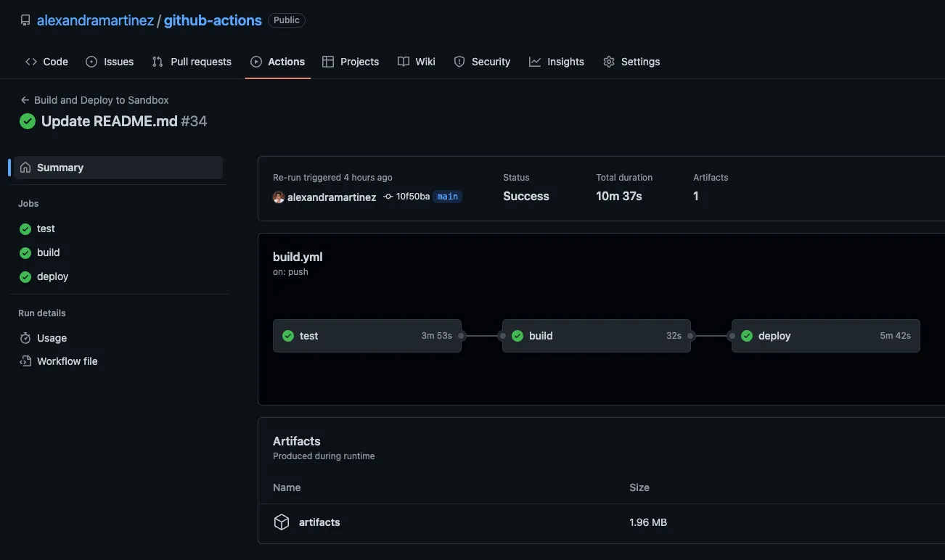Open repository Settings tab
This screenshot has width=945, height=560.
[x=631, y=62]
